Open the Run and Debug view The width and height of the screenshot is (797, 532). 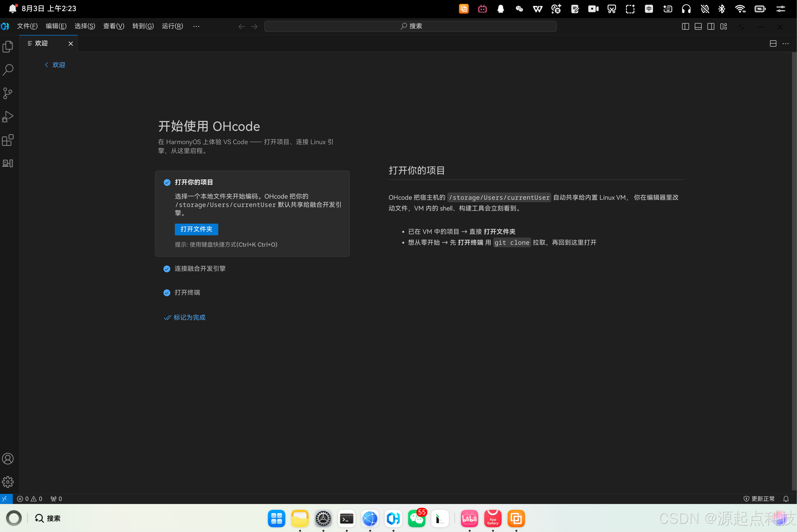tap(8, 117)
